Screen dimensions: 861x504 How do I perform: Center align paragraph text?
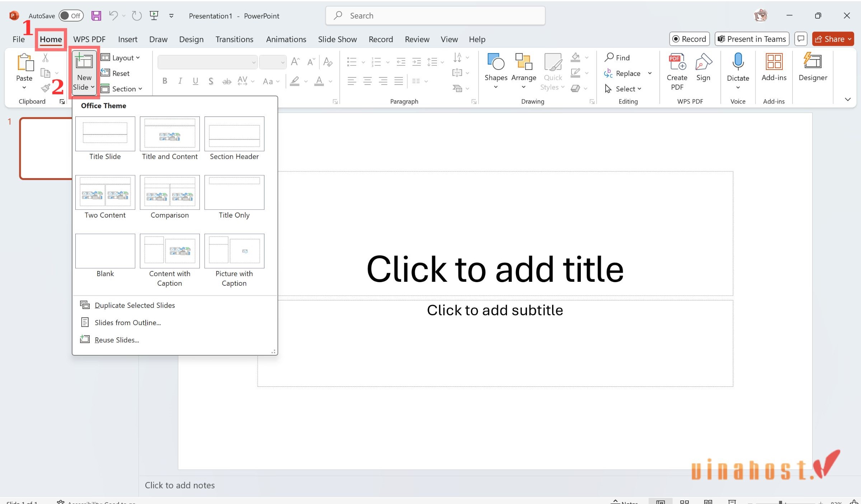pyautogui.click(x=367, y=81)
